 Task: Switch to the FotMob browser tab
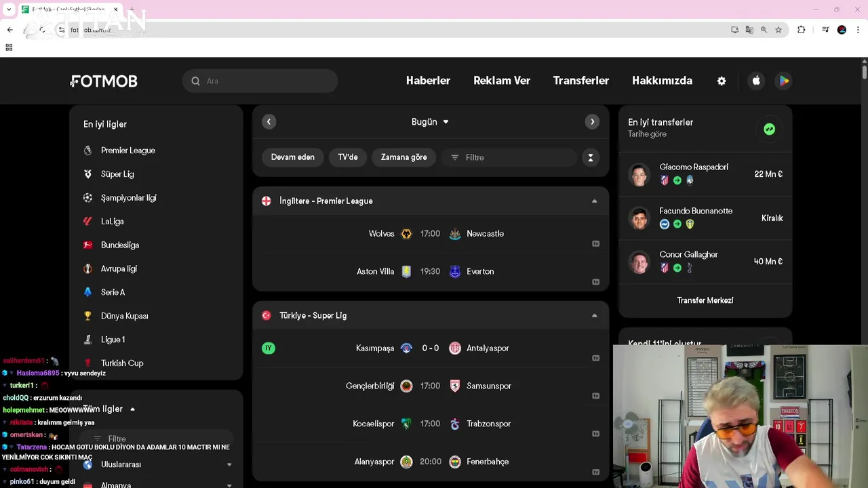pyautogui.click(x=68, y=9)
